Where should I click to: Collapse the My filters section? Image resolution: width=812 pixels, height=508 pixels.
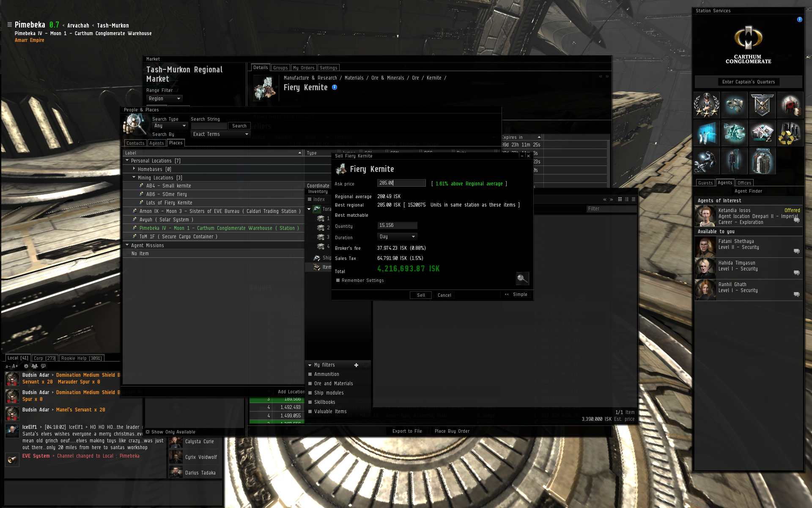click(x=310, y=365)
